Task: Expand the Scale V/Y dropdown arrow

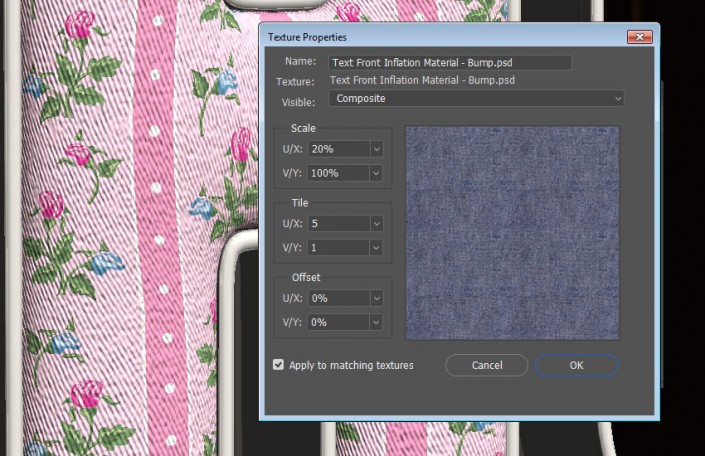Action: (x=376, y=173)
